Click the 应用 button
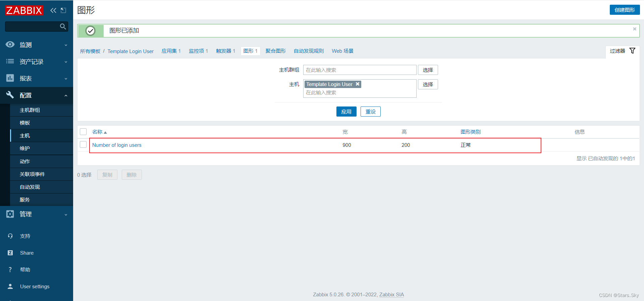This screenshot has width=644, height=301. click(x=346, y=112)
